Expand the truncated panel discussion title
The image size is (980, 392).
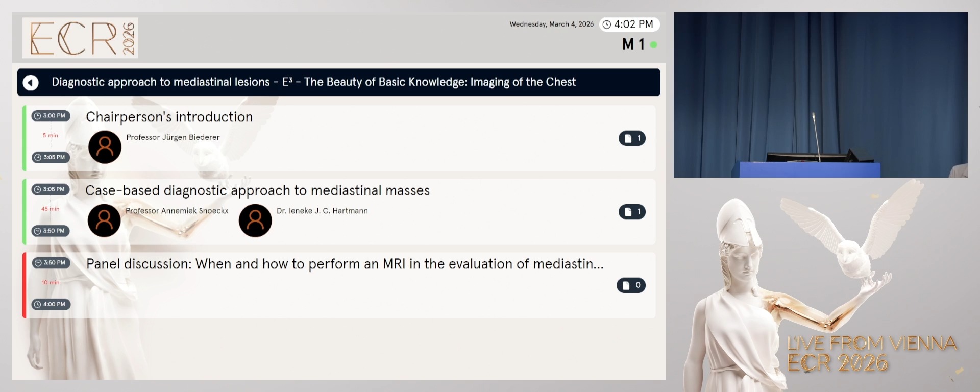(345, 264)
